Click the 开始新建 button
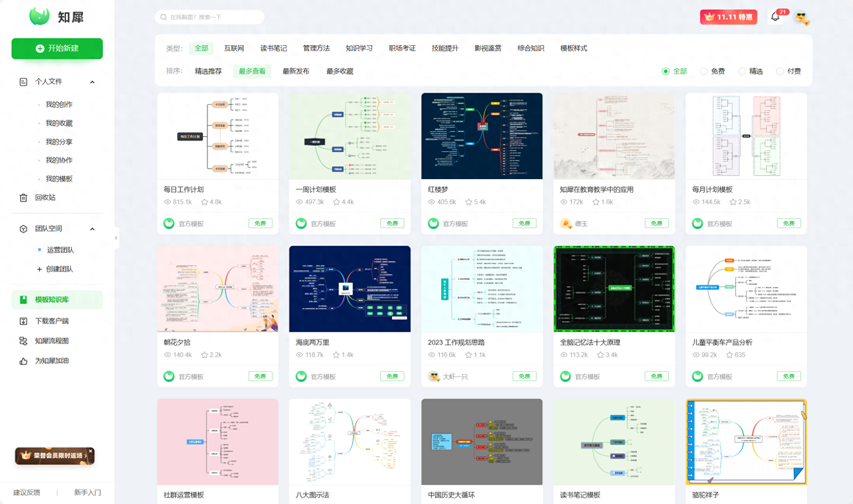Viewport: 853px width, 504px height. pyautogui.click(x=57, y=48)
